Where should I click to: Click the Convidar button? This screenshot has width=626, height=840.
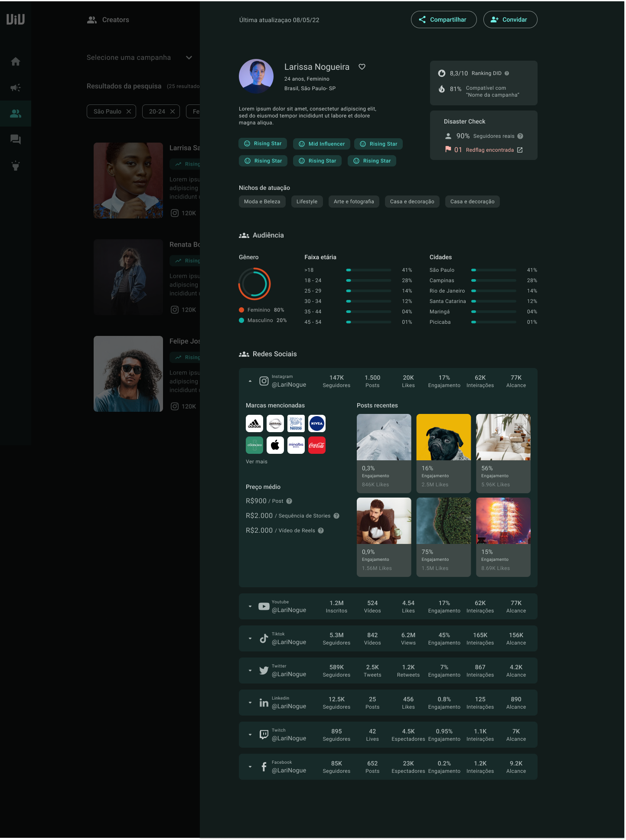coord(510,20)
